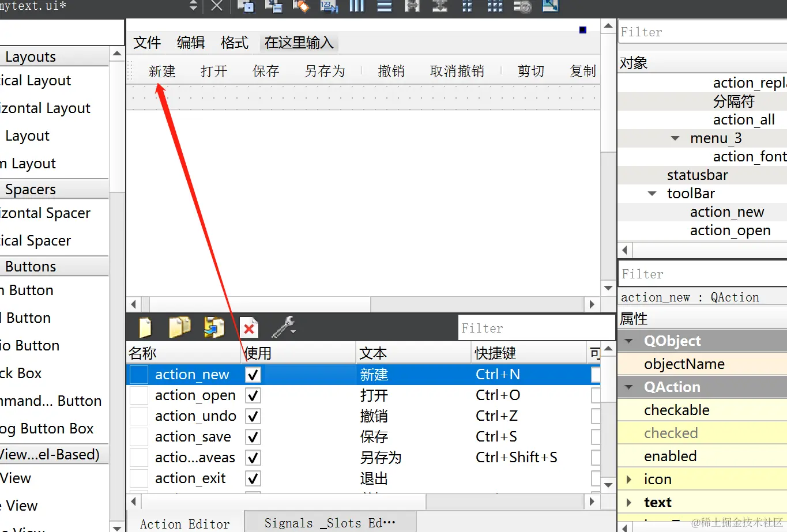This screenshot has width=787, height=532.
Task: Apply form layout icon
Action: (x=468, y=6)
